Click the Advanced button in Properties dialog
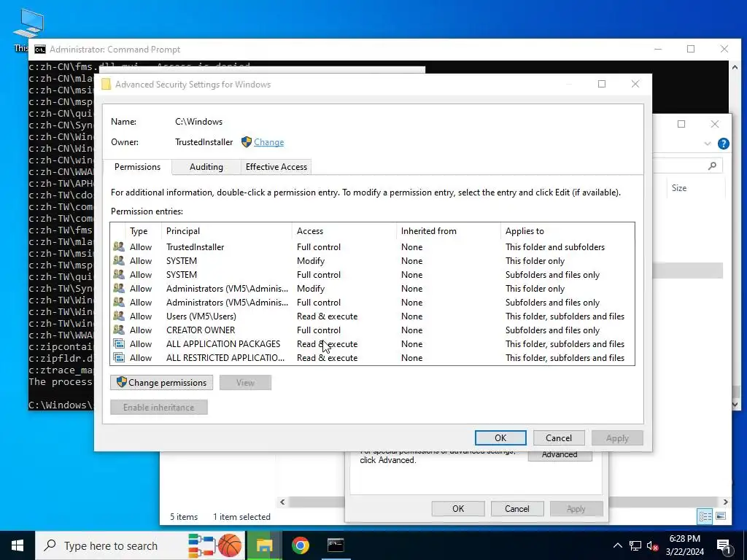Viewport: 747px width, 560px height. pyautogui.click(x=560, y=455)
